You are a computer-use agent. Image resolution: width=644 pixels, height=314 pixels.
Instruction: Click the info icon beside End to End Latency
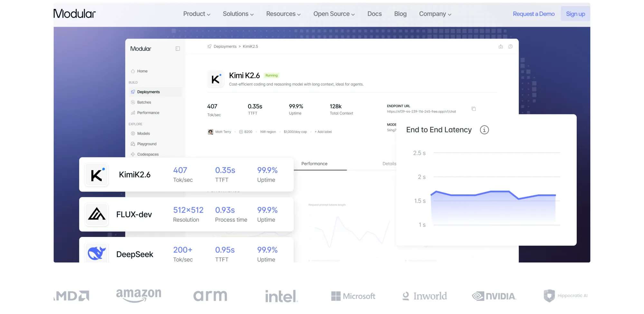click(x=484, y=130)
